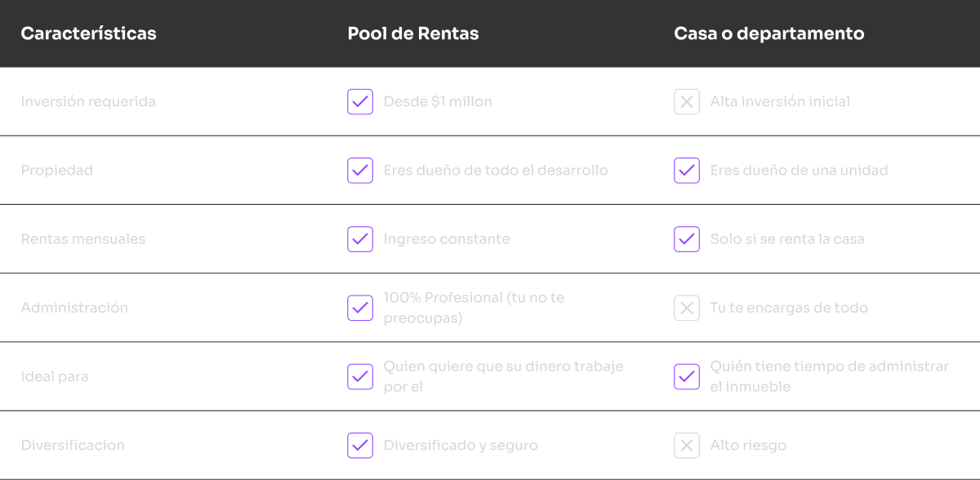Image resolution: width=980 pixels, height=480 pixels.
Task: Click the Ideal para row label
Action: point(55,376)
